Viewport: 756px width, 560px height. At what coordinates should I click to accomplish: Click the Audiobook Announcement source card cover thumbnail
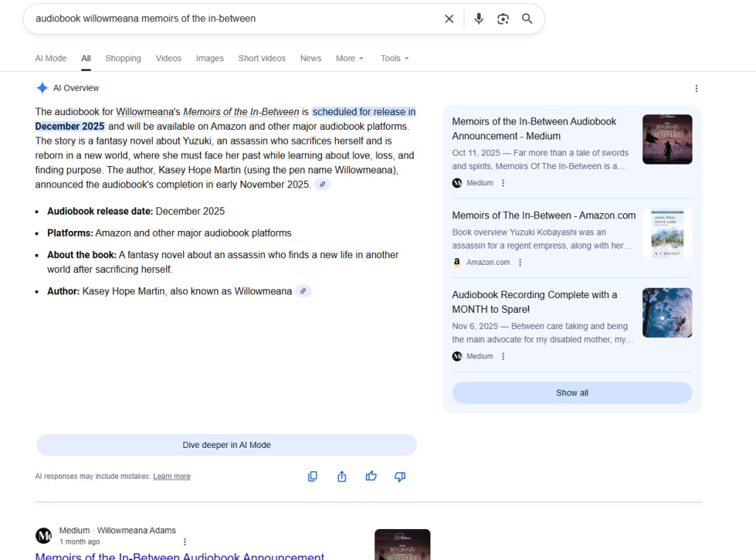(667, 139)
